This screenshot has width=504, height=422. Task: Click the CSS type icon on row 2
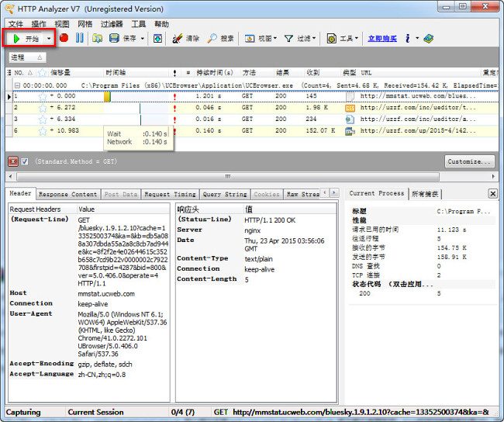click(x=350, y=108)
